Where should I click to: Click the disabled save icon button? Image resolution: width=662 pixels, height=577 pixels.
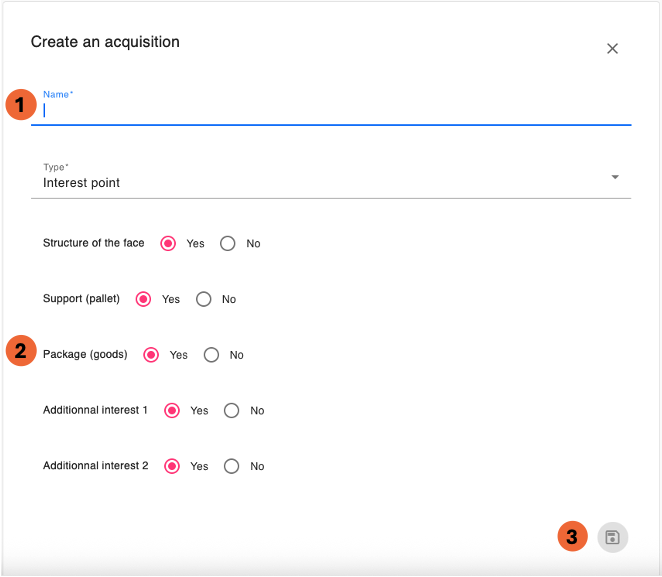tap(612, 537)
